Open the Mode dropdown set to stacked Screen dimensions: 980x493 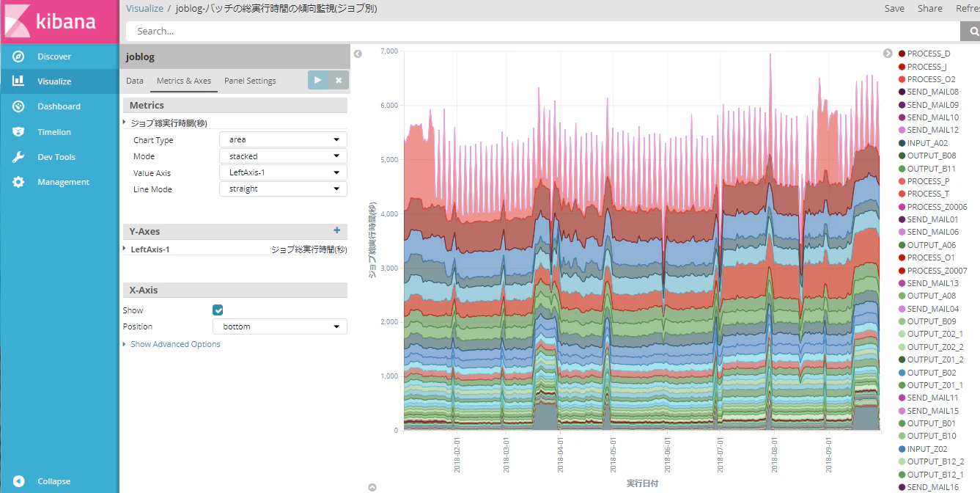(x=283, y=156)
